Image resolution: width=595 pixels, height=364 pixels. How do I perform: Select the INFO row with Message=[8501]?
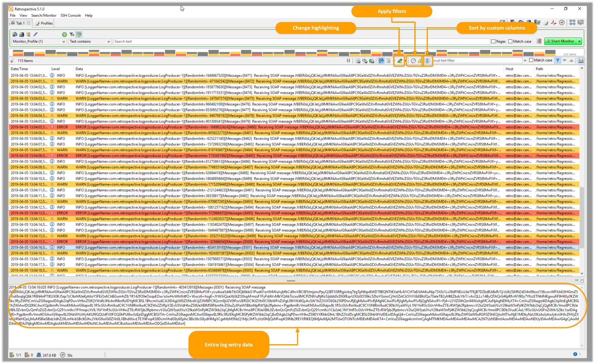[x=294, y=247]
